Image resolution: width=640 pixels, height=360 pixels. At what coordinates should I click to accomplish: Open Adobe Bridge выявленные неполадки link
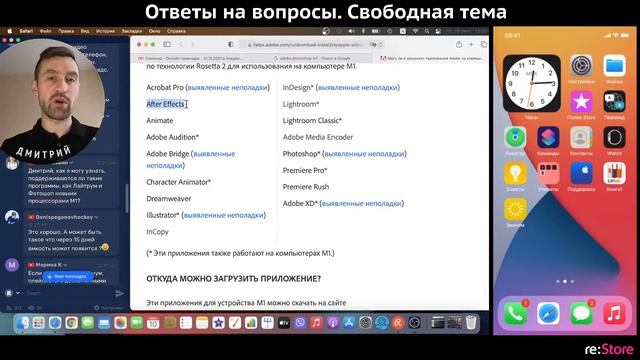click(x=191, y=160)
